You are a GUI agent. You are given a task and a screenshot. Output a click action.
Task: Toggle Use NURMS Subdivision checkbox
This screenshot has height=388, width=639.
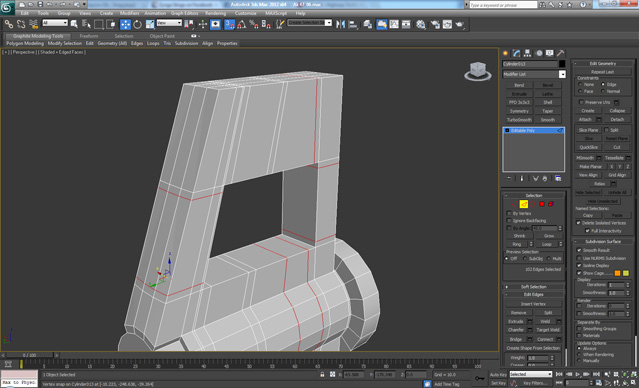579,258
